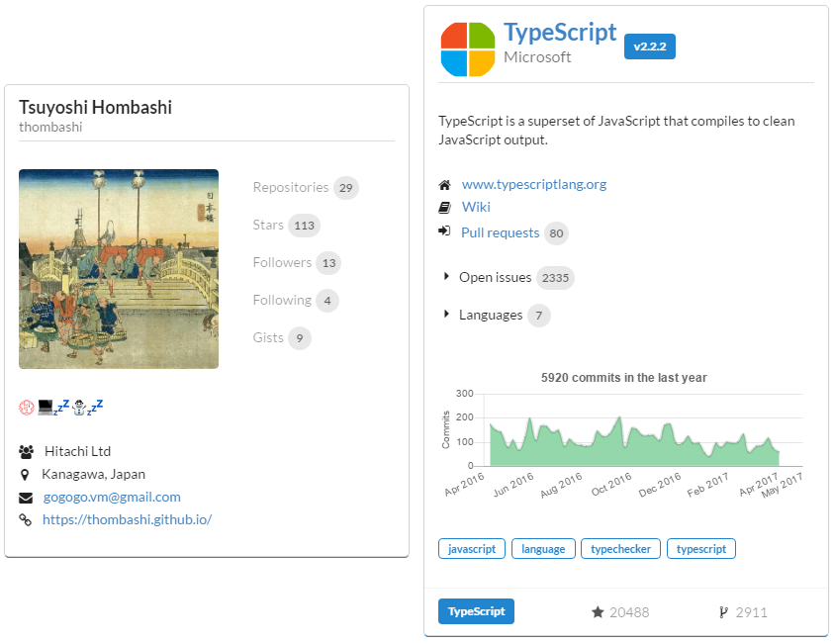Click the v2.2.2 version badge
This screenshot has height=644, width=834.
649,46
